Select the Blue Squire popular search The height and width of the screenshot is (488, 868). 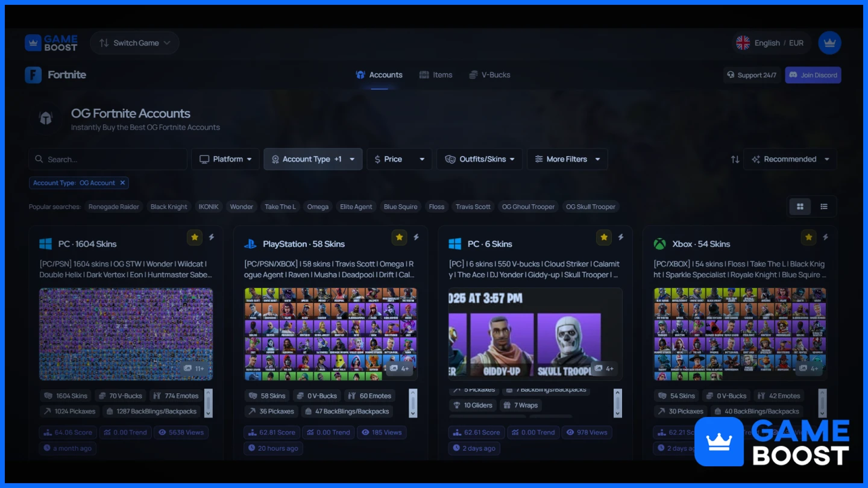click(401, 207)
